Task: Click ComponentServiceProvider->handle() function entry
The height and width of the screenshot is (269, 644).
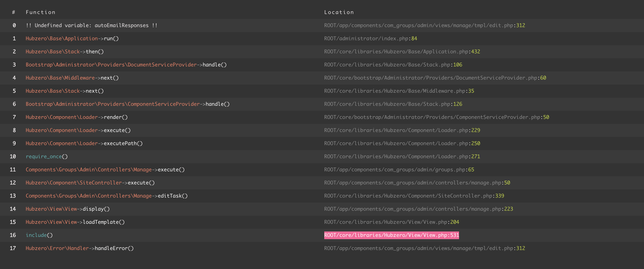Action: click(128, 104)
